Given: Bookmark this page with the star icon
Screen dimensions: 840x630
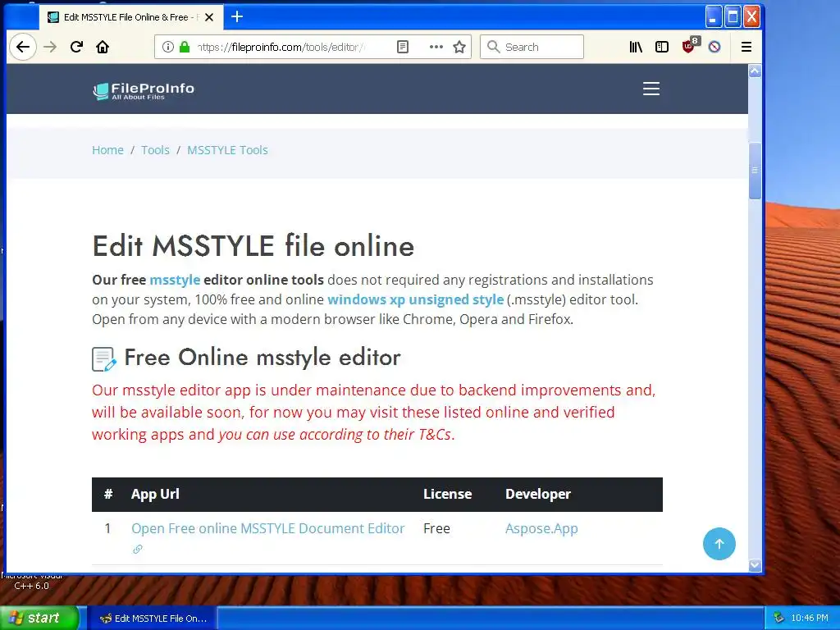Looking at the screenshot, I should (459, 47).
